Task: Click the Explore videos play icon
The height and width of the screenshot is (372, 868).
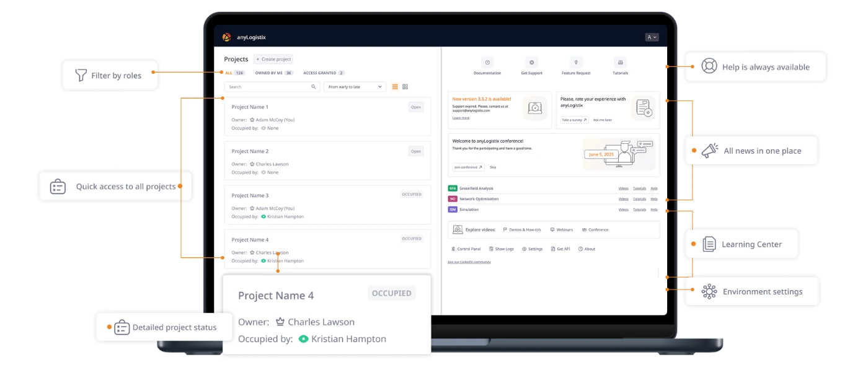Action: pyautogui.click(x=458, y=229)
